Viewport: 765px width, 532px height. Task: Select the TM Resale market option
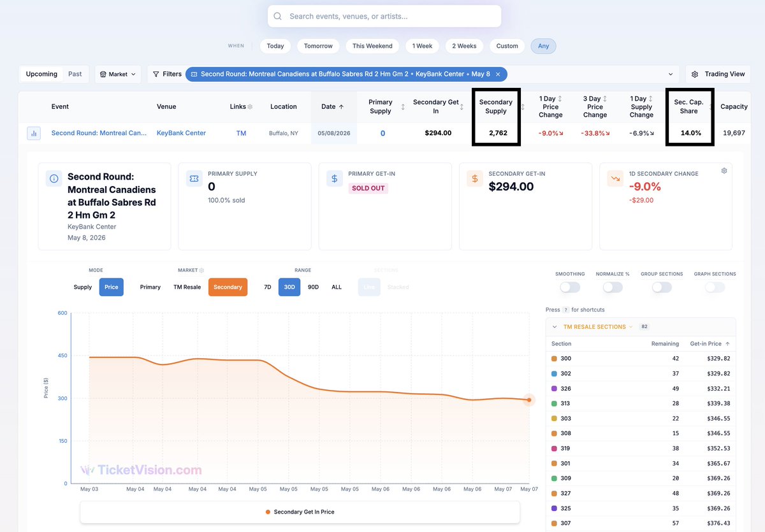click(187, 287)
